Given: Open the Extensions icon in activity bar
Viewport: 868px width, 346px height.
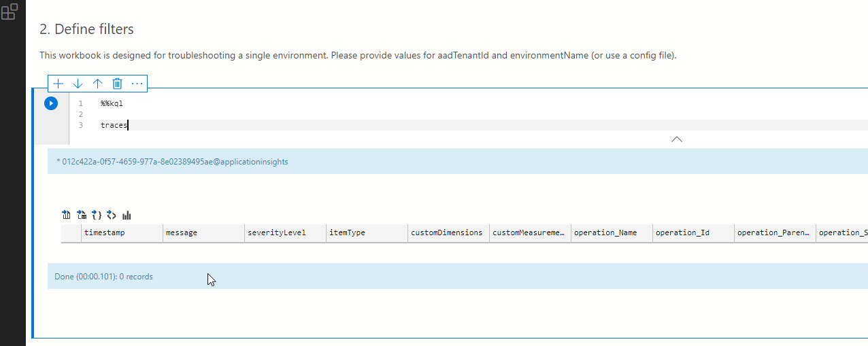Looking at the screenshot, I should point(11,12).
